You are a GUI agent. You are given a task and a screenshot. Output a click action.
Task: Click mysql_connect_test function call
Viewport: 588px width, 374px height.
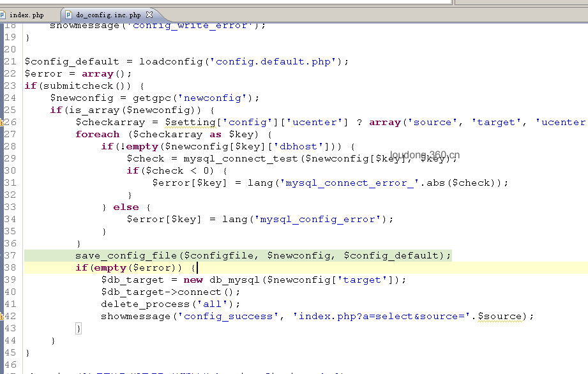pos(241,158)
